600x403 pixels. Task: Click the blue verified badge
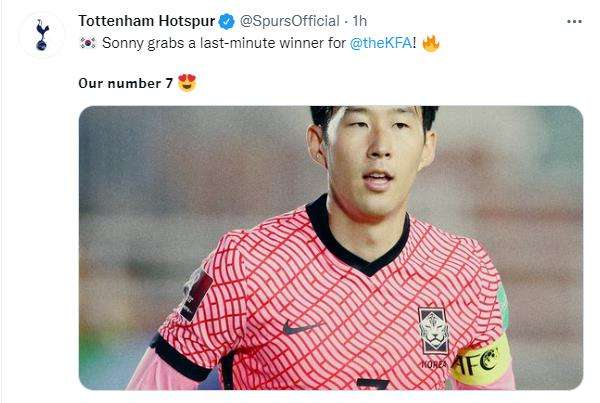[x=227, y=21]
